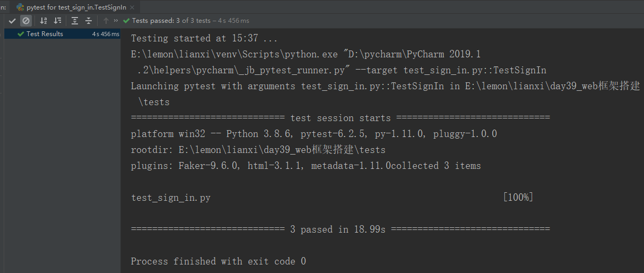Collapse all test results
The width and height of the screenshot is (644, 273).
coord(89,21)
